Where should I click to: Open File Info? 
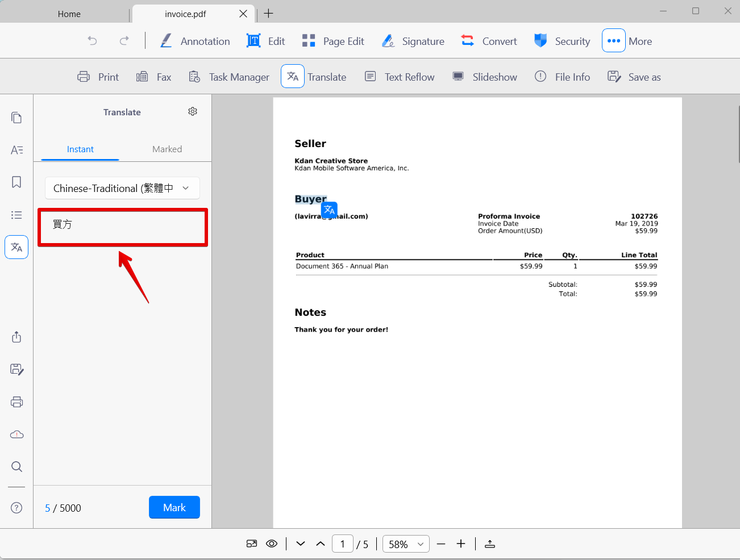(x=563, y=77)
